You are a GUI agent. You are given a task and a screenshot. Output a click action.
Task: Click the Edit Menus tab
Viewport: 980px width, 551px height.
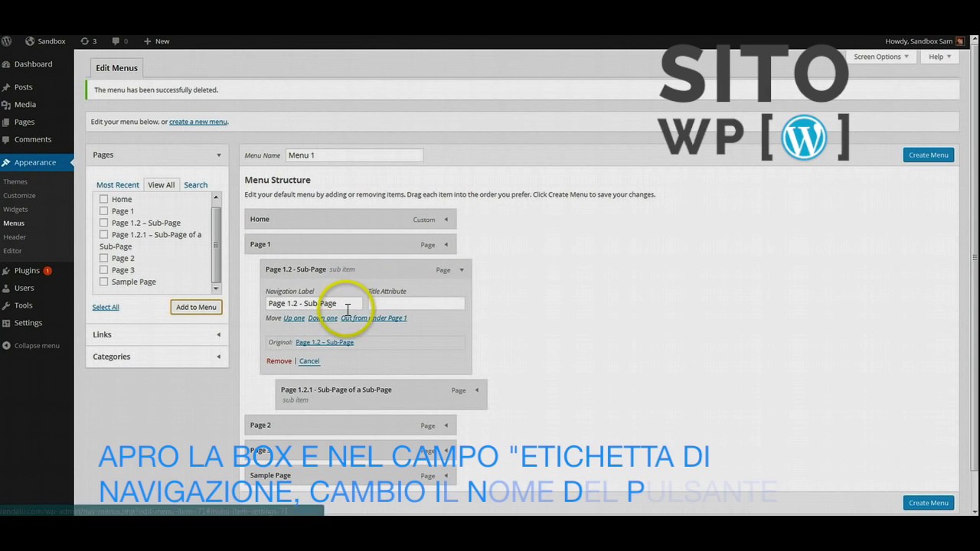click(116, 68)
